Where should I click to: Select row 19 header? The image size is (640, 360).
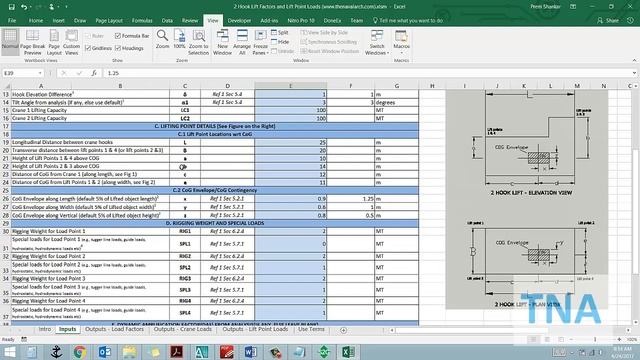[6, 142]
